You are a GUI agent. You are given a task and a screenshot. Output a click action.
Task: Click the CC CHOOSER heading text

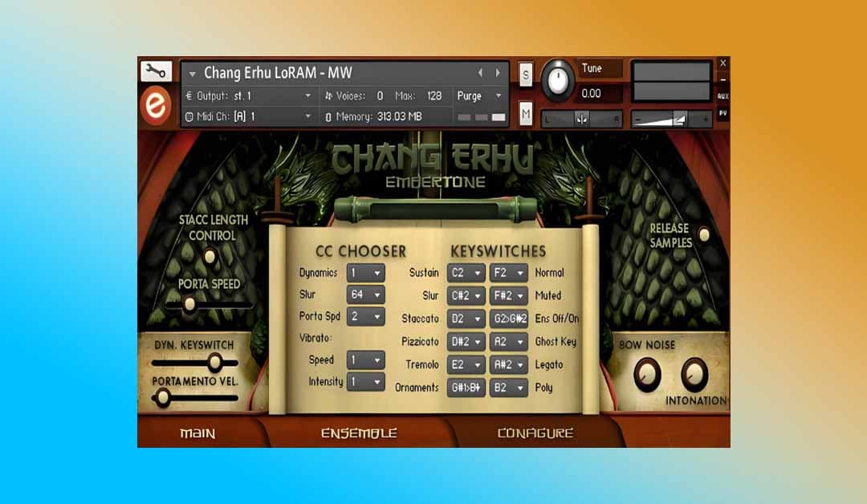tap(360, 251)
